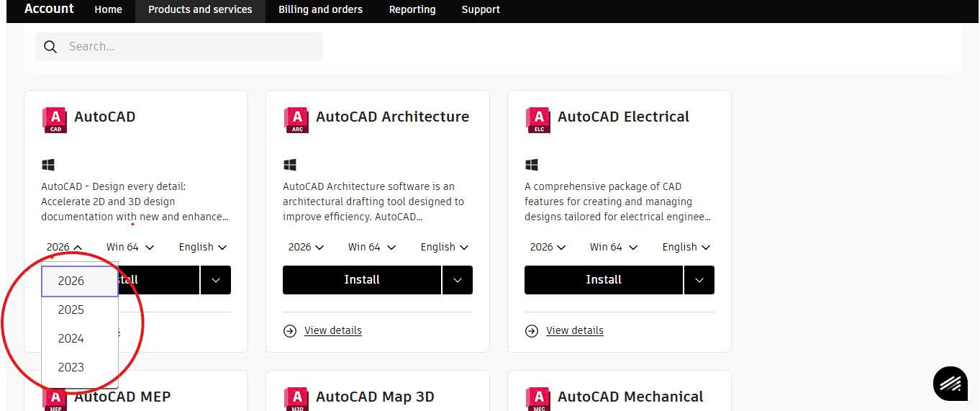The image size is (980, 411).
Task: Select 2025 from the version dropdown list
Action: click(x=71, y=310)
